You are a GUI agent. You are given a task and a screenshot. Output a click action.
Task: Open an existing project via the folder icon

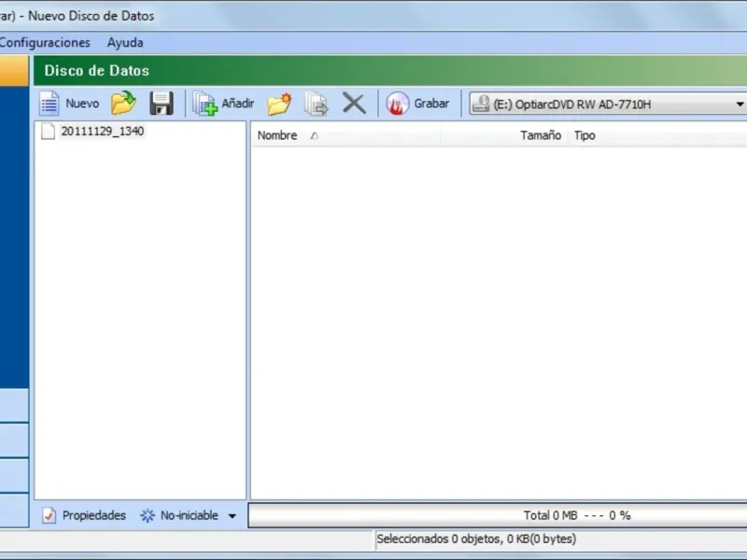click(123, 103)
